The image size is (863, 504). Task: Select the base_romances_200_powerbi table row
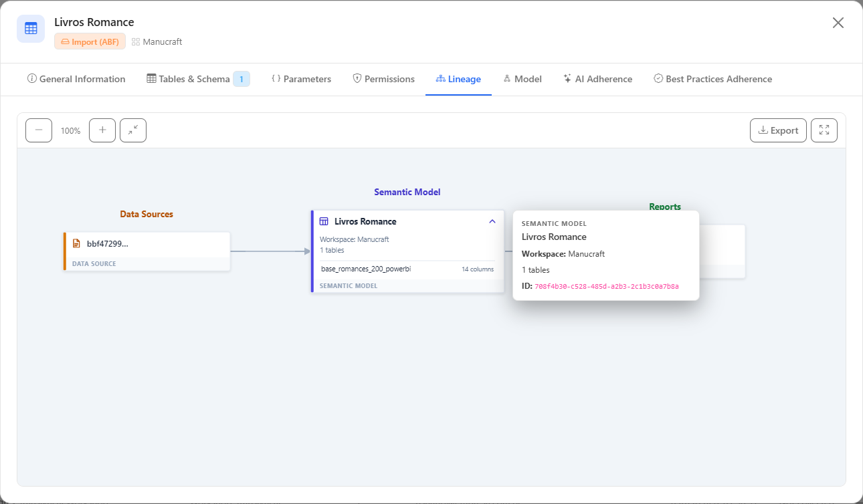pyautogui.click(x=407, y=269)
